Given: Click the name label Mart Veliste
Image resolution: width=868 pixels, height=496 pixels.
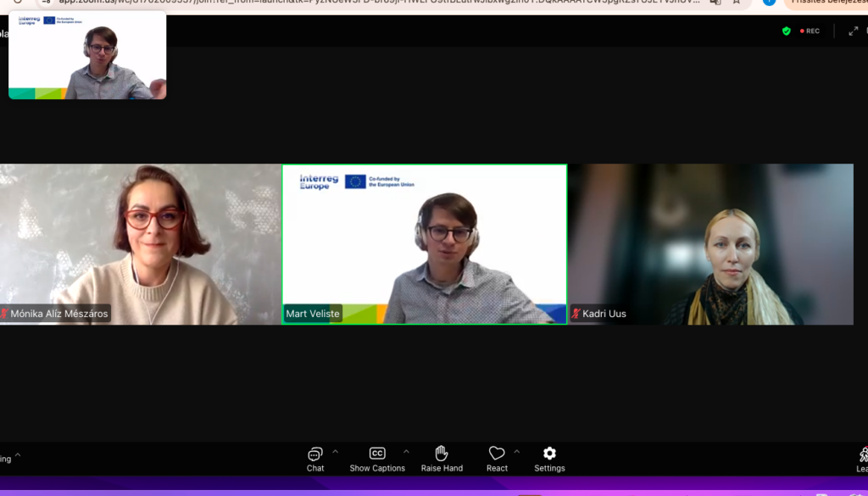Looking at the screenshot, I should point(313,314).
